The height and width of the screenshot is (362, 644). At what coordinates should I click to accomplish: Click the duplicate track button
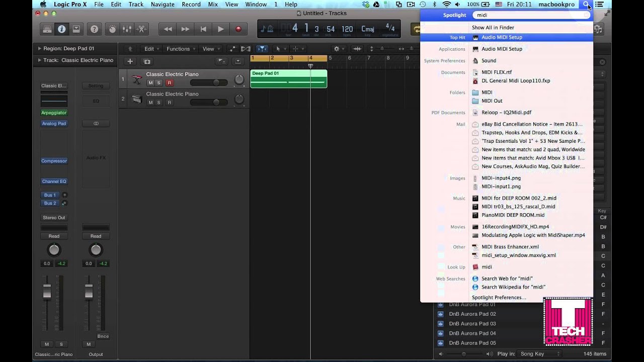click(x=147, y=61)
